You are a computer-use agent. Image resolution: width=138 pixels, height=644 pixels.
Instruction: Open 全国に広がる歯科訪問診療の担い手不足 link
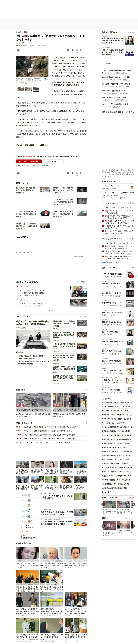117,71
